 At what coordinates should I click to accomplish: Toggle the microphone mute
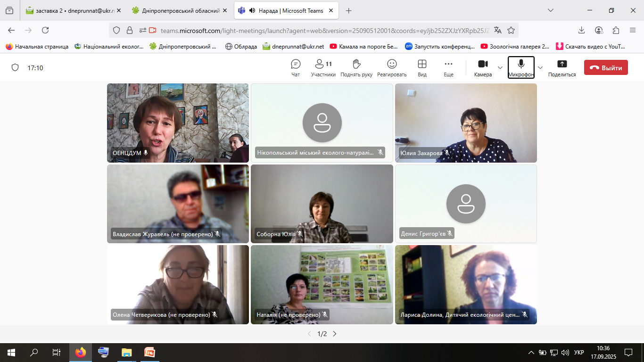(521, 67)
